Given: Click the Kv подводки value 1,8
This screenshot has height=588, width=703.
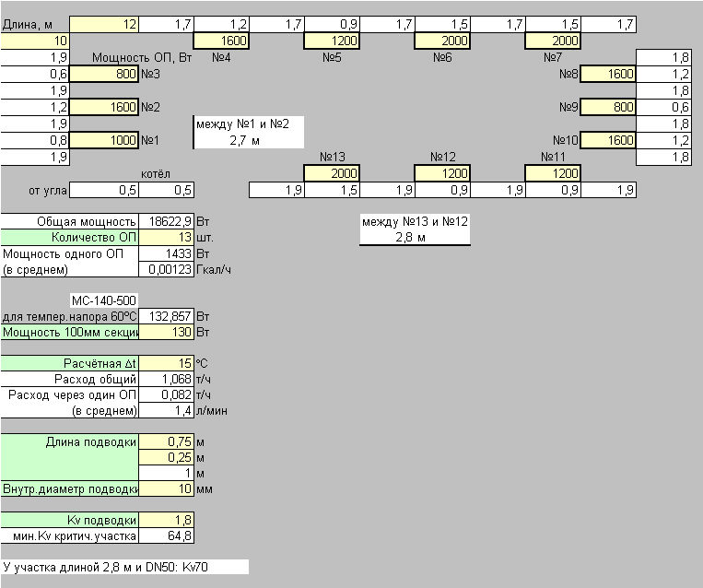Looking at the screenshot, I should click(x=166, y=520).
